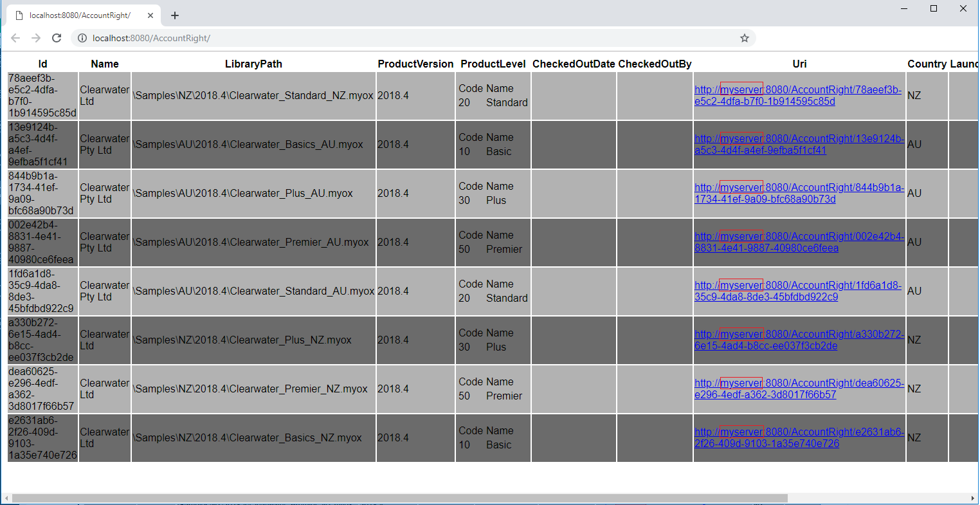Open the Clearwater_Plus_AU Uri link
This screenshot has height=505, width=980.
pos(799,193)
